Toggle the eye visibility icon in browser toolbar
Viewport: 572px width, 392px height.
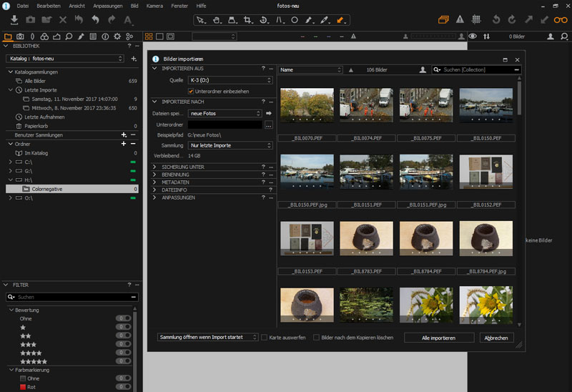coord(473,36)
